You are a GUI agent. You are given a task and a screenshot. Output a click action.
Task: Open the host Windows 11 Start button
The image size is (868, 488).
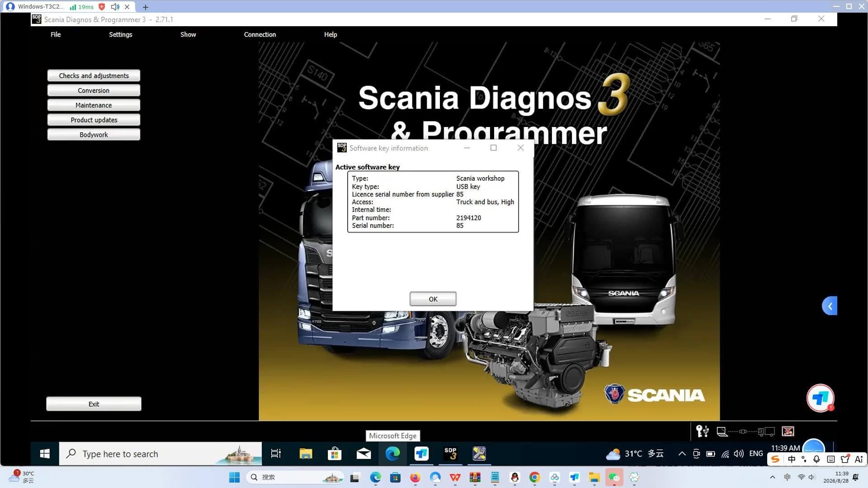coord(234,477)
